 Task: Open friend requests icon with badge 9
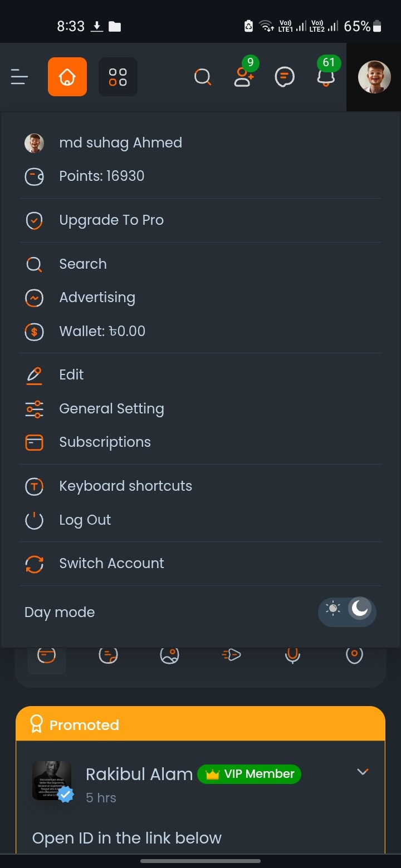tap(243, 77)
